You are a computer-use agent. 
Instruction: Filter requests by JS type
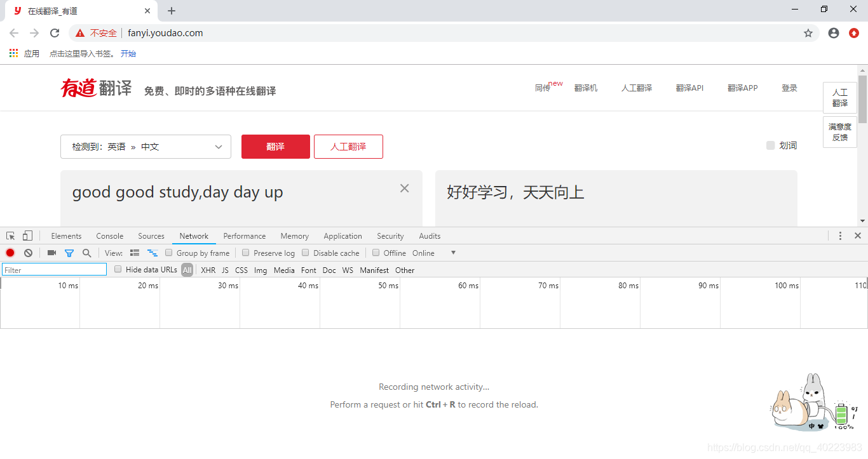[225, 270]
